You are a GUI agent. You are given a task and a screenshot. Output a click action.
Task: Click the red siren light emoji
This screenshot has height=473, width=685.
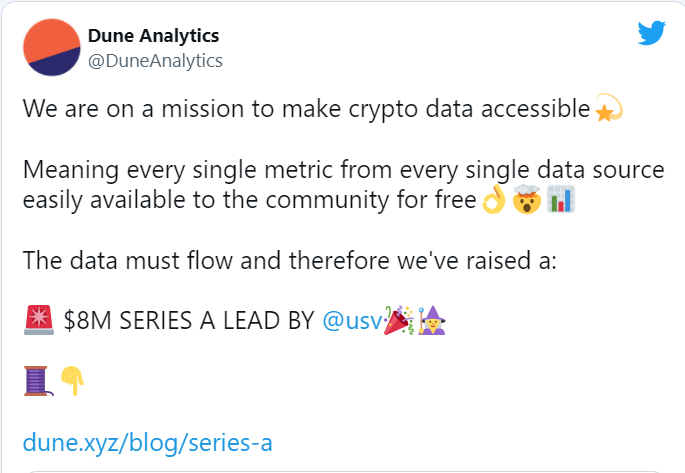[x=39, y=320]
